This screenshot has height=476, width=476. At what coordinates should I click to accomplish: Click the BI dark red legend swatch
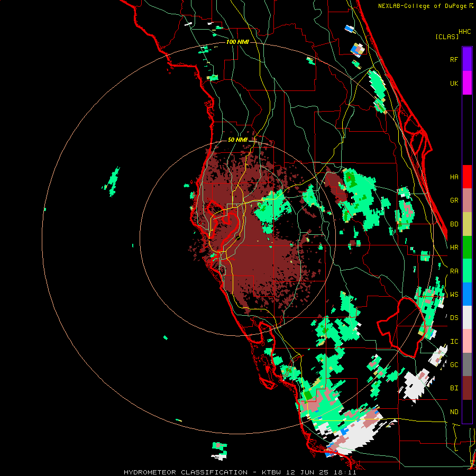click(x=467, y=388)
